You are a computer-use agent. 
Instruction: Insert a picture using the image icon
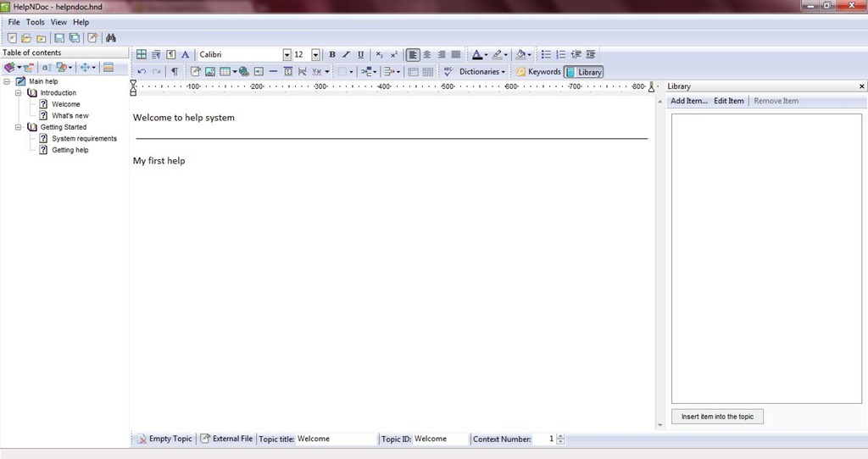click(x=210, y=72)
